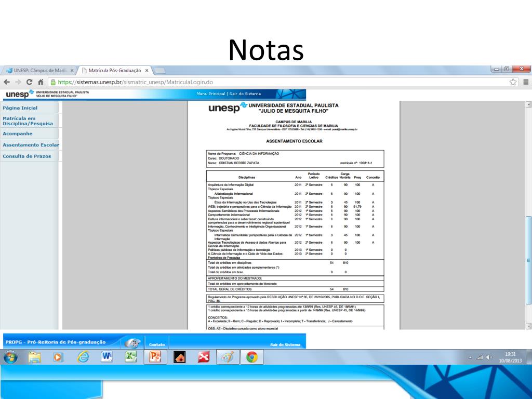Click the scroll up arrow of the page scrollbar
532x399 pixels.
click(x=528, y=104)
